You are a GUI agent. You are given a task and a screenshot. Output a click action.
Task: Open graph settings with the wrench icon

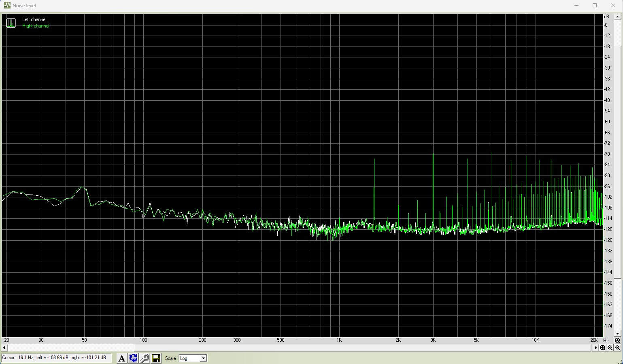(x=144, y=358)
